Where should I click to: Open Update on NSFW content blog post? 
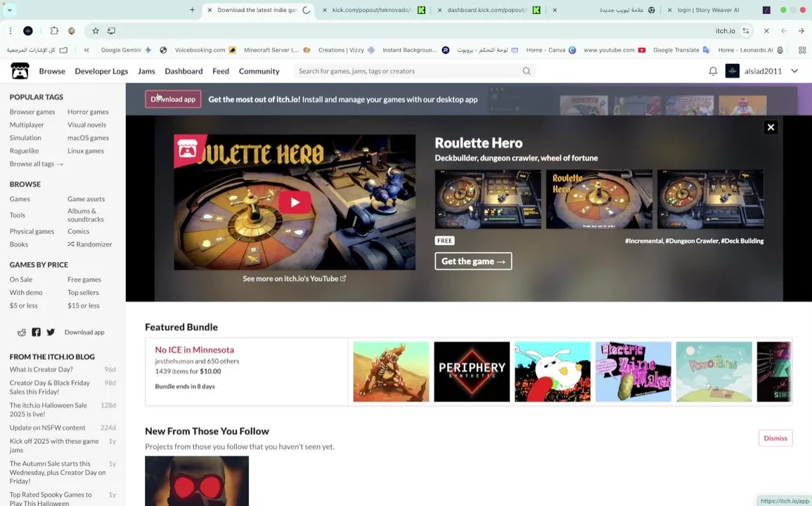click(x=48, y=428)
